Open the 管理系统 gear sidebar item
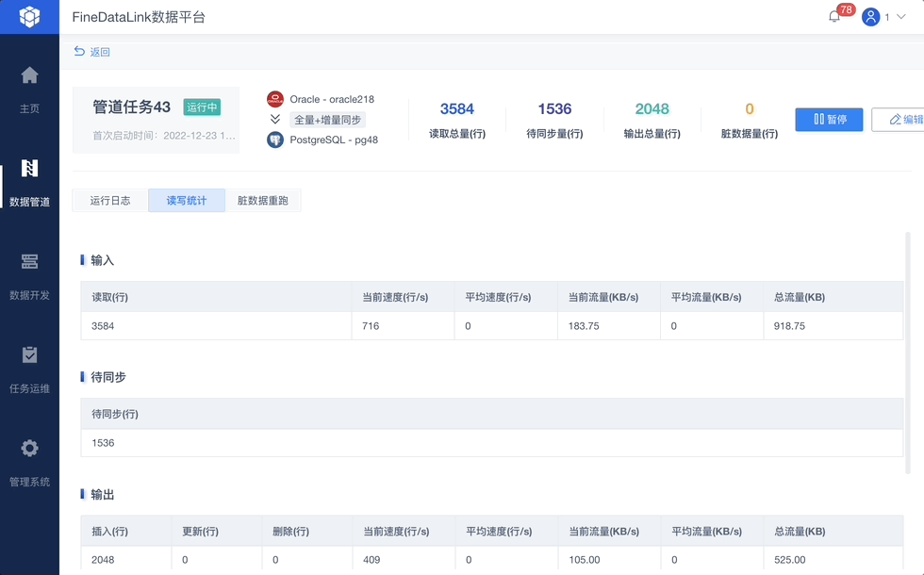 coord(29,463)
